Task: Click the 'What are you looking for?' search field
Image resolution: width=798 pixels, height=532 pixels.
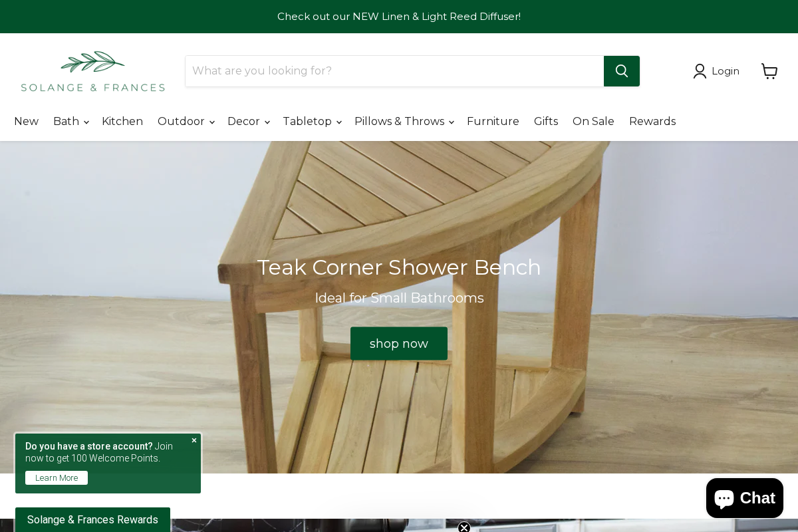Action: [x=394, y=71]
